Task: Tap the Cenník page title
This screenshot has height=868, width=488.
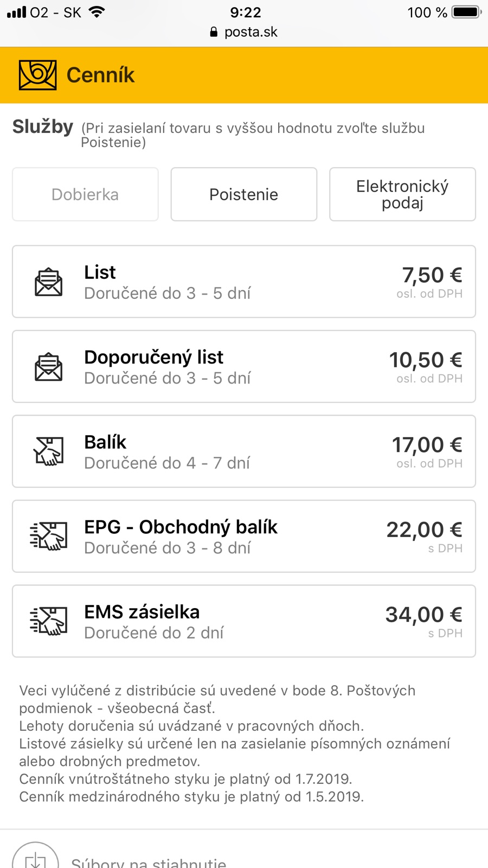Action: (x=100, y=75)
